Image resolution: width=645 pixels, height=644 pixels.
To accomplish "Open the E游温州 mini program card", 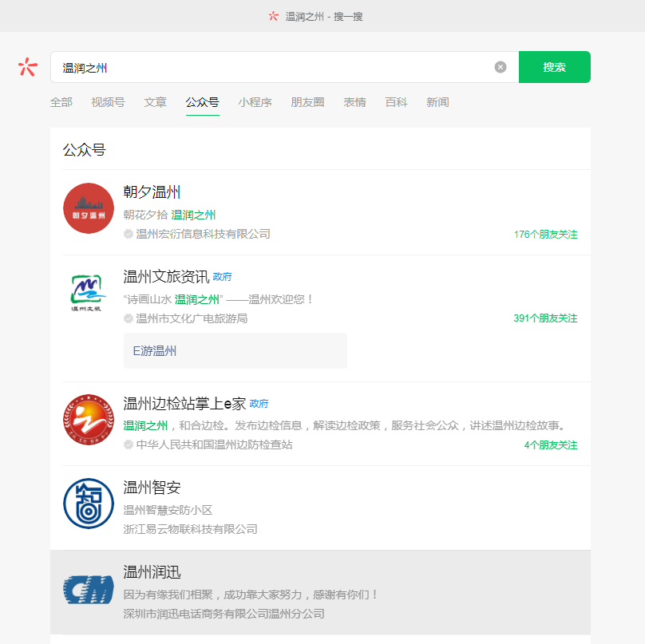I will pos(235,351).
